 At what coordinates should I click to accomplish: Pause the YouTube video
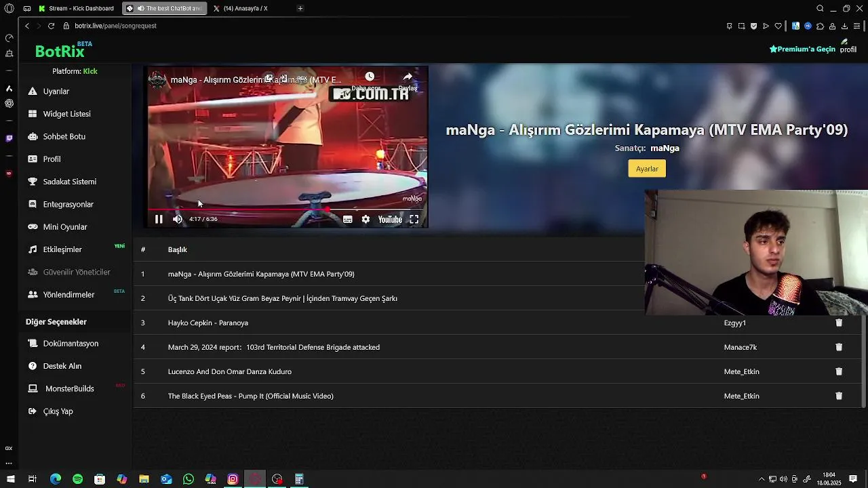159,219
